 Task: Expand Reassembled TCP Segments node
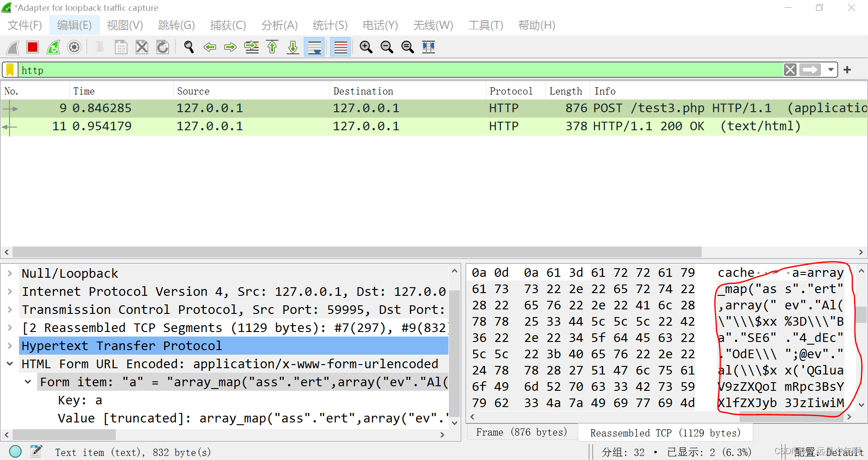(x=9, y=328)
